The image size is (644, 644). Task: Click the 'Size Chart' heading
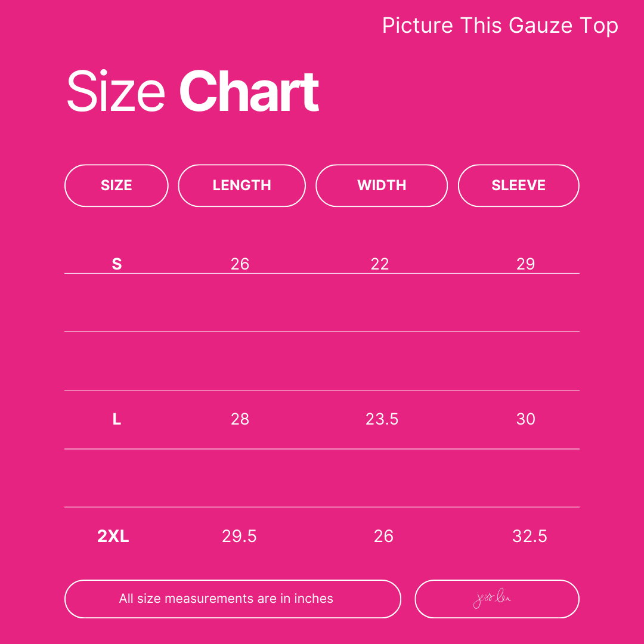(x=193, y=92)
